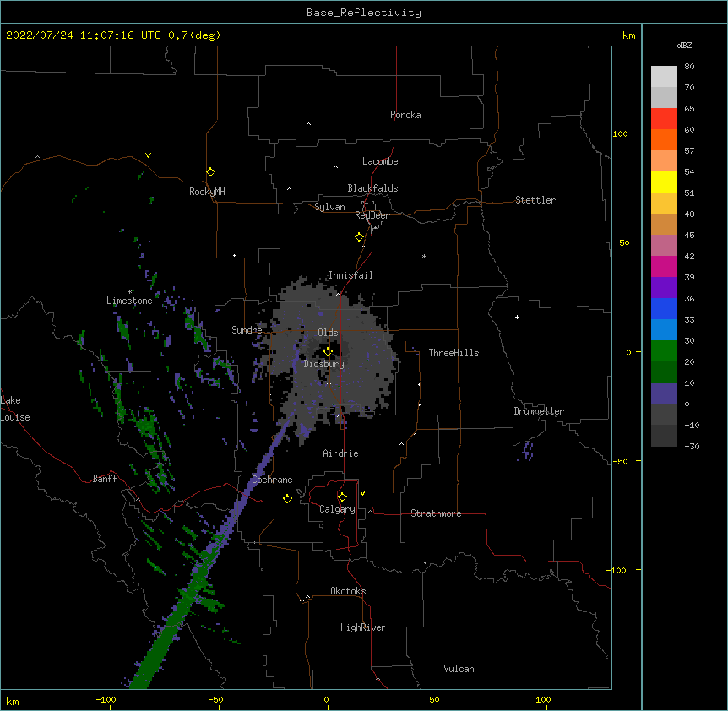Select the yellow 54-51 dBZ legend swatch

pyautogui.click(x=664, y=182)
